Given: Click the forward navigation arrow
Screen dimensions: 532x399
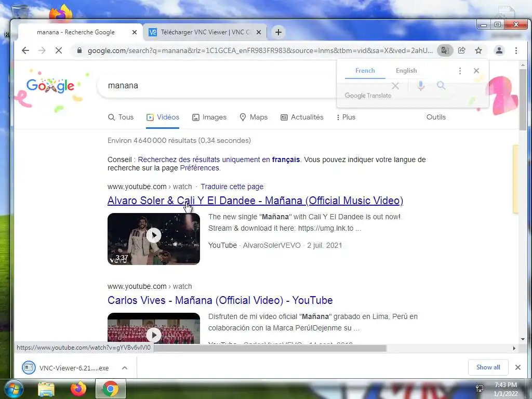Looking at the screenshot, I should [x=42, y=50].
